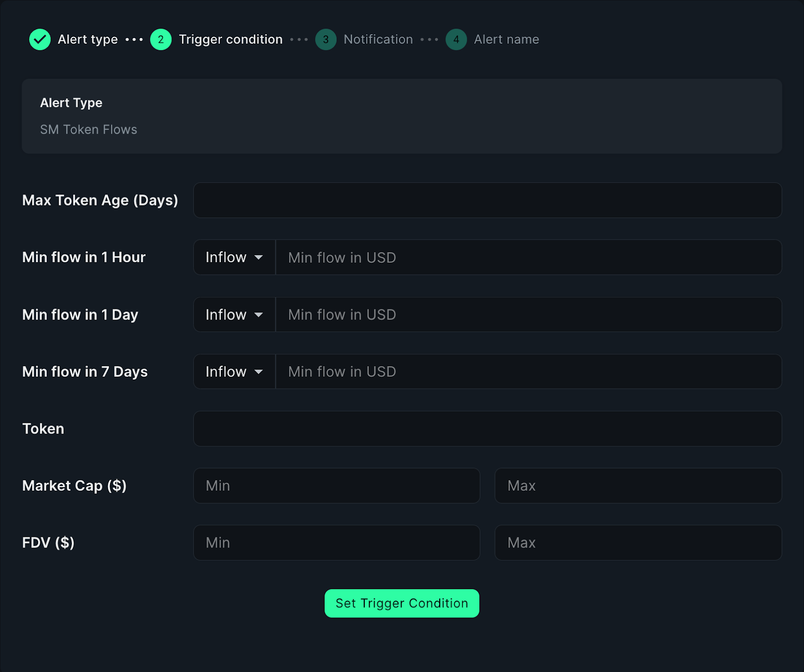Click the green checkmark Alert type step icon
Image resolution: width=804 pixels, height=672 pixels.
(40, 40)
